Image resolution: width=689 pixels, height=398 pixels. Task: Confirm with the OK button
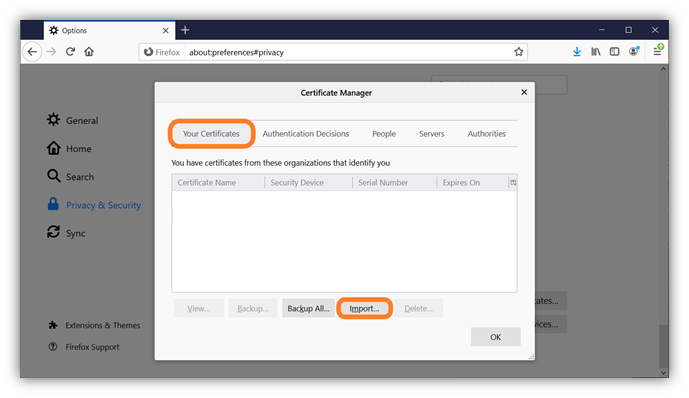tap(496, 337)
